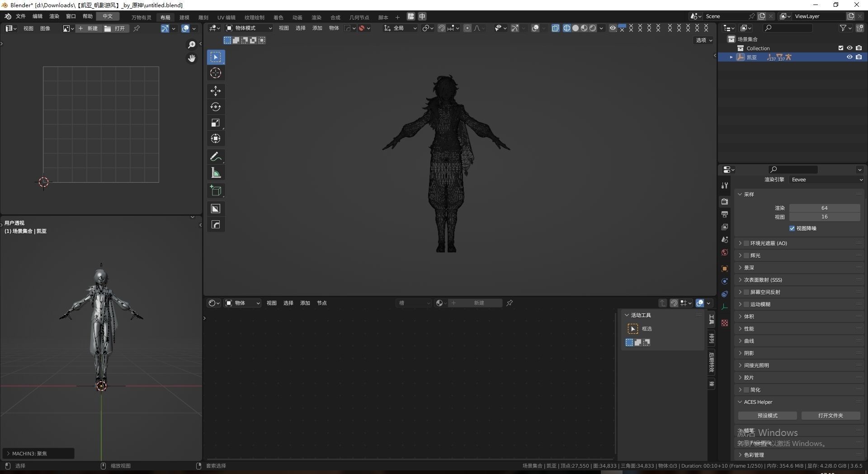
Task: Open the 编辑 menu
Action: [38, 16]
